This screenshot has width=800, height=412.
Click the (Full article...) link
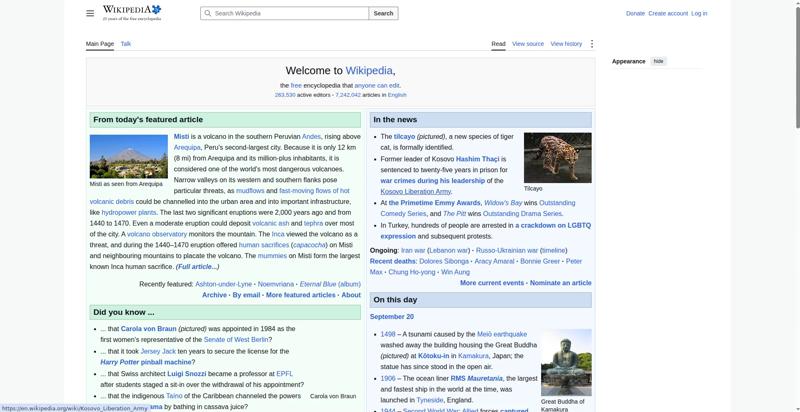pos(197,267)
